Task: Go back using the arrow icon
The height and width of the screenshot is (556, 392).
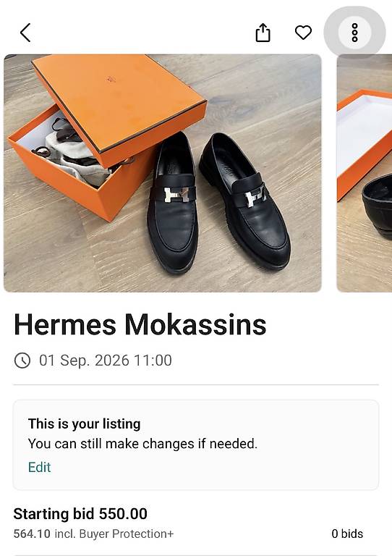Action: [25, 33]
